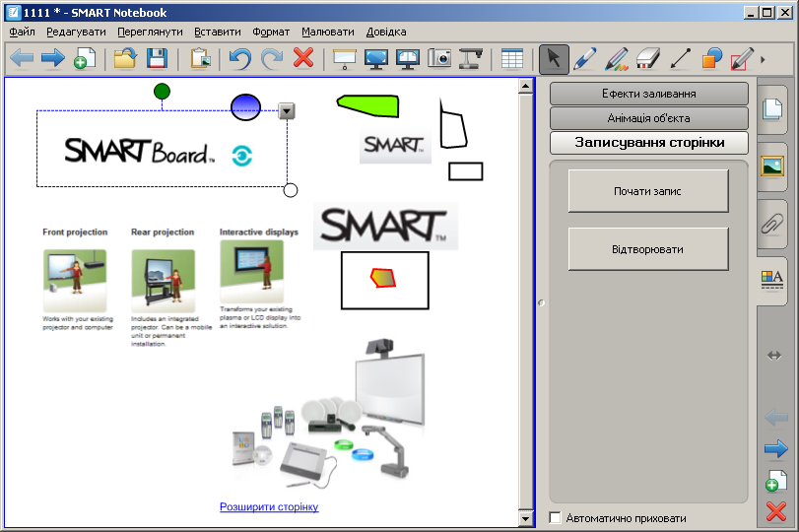The height and width of the screenshot is (532, 799).
Task: Delete selected object with red X toolbar icon
Action: [303, 57]
